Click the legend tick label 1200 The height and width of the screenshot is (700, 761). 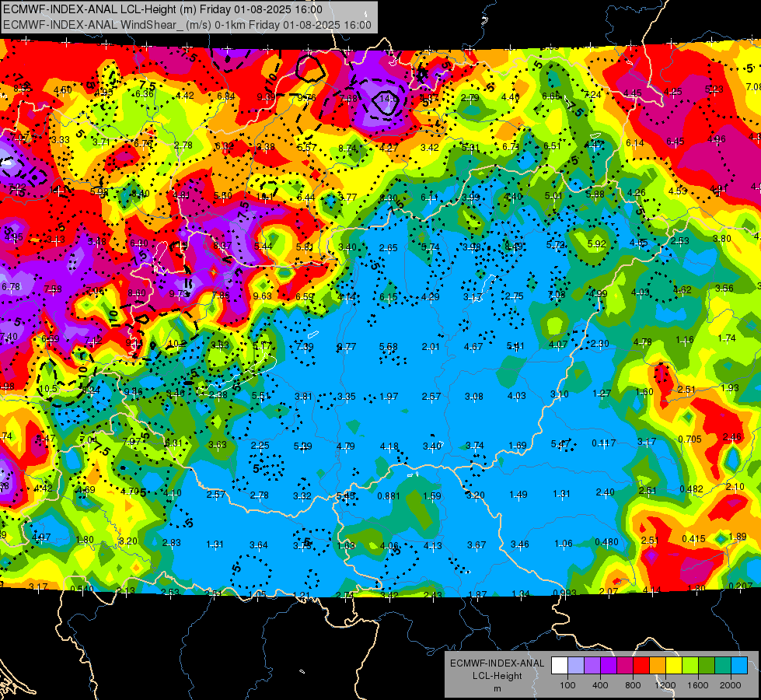(665, 685)
